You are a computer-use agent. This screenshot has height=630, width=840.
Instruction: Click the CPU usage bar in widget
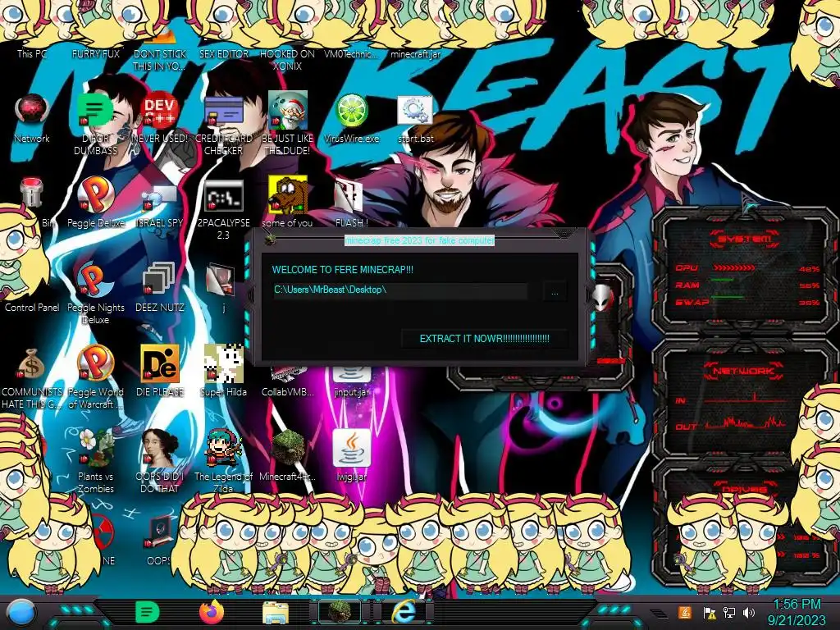[x=734, y=267]
